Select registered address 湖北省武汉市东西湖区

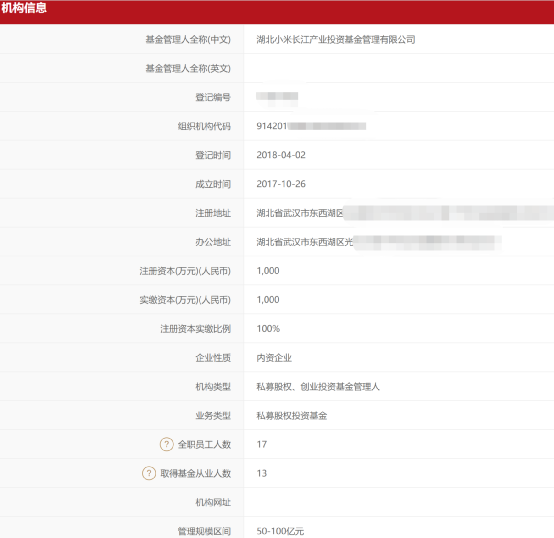300,213
